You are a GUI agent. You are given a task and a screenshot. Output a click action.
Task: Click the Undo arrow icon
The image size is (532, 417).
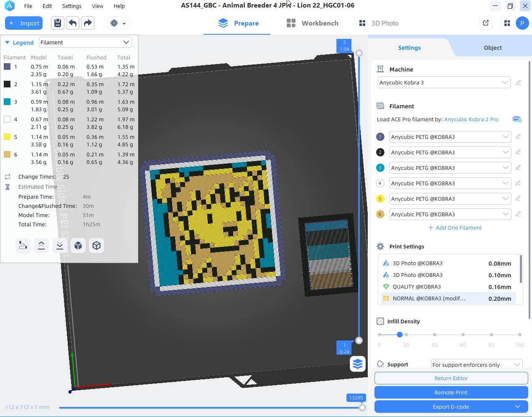tap(73, 23)
